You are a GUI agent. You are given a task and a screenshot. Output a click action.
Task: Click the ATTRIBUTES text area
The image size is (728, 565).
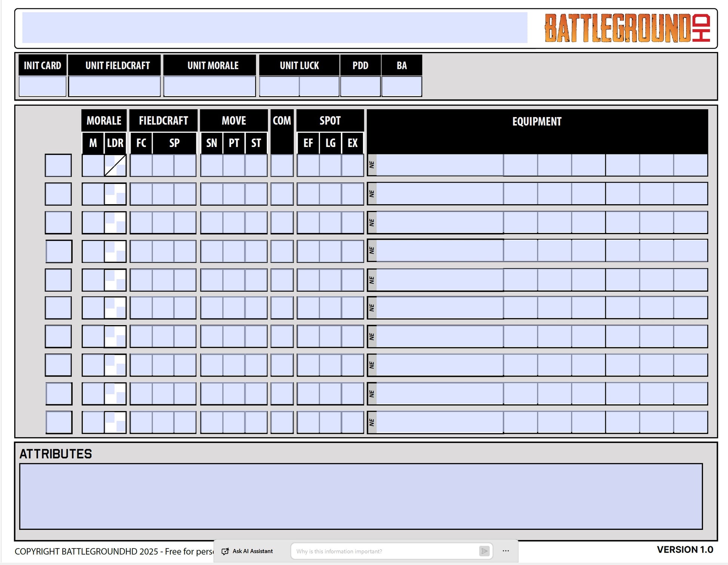coord(361,496)
